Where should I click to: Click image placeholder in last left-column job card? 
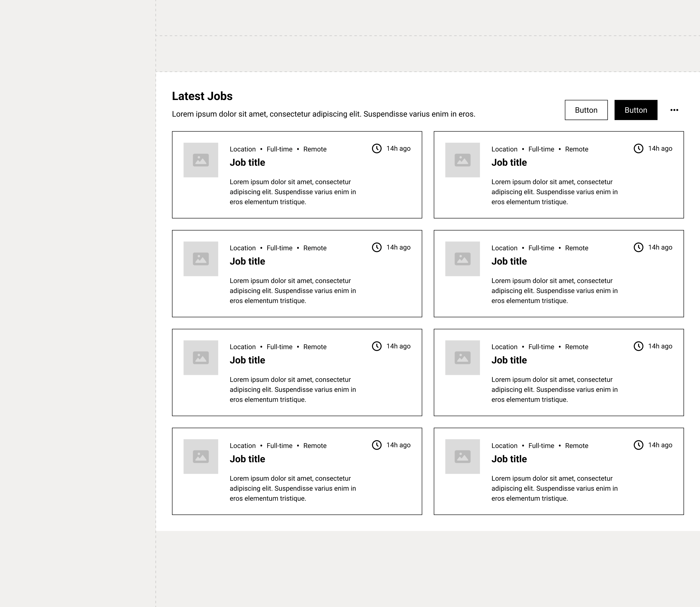(x=201, y=456)
